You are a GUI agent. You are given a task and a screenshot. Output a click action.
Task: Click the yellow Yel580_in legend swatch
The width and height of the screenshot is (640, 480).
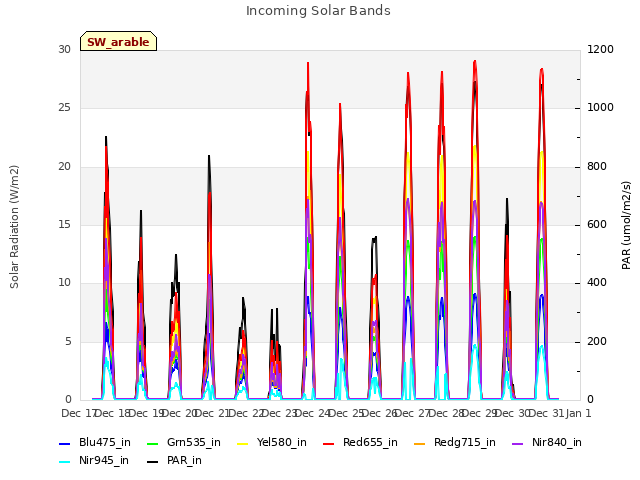242,444
